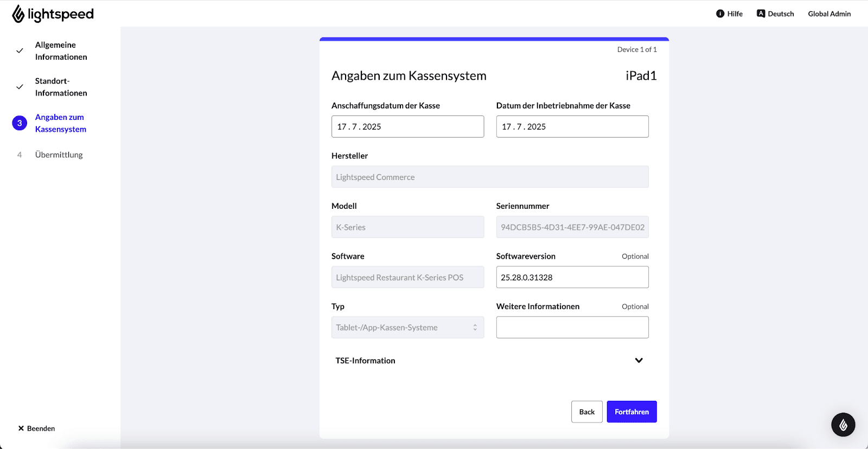Click checkmark next to Allgemeine Informationen
The height and width of the screenshot is (449, 868).
tap(20, 51)
